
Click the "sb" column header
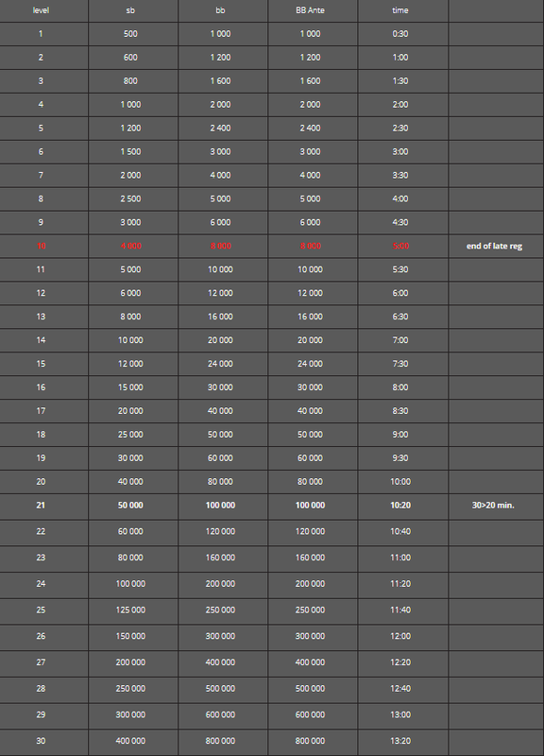tap(130, 10)
